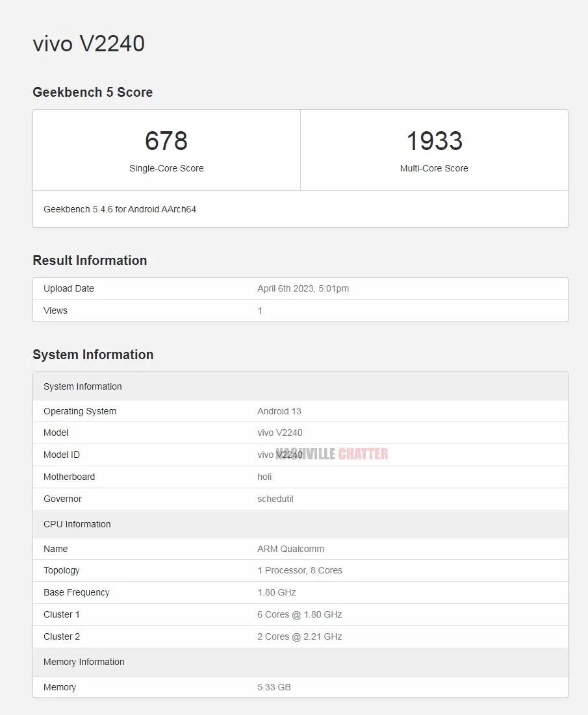Click the single-core score value 678
Screen dimensions: 588x715
(166, 141)
